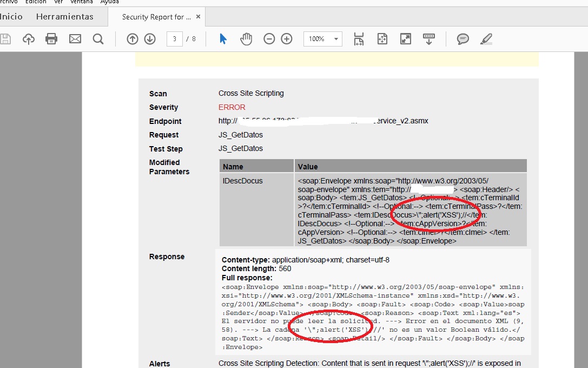
Task: Add a comment with speech bubble
Action: [463, 39]
